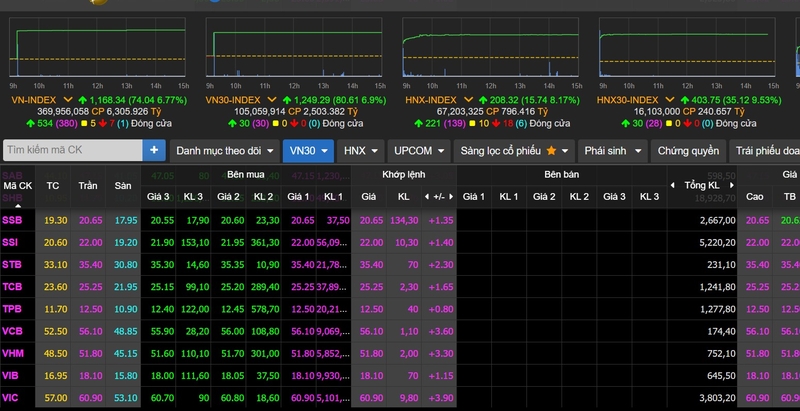Click the blue plus add-symbol button
The width and height of the screenshot is (800, 411).
click(x=154, y=150)
